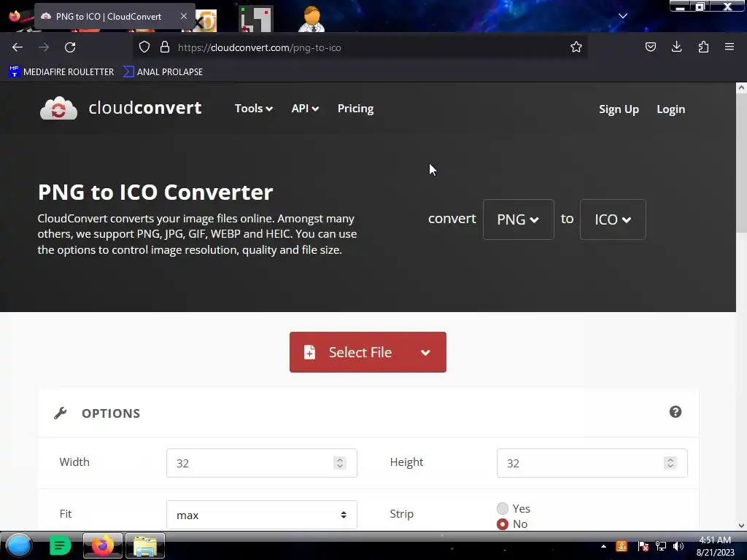Screen dimensions: 747x560
Task: Open the volume speaker tray icon
Action: click(x=678, y=546)
